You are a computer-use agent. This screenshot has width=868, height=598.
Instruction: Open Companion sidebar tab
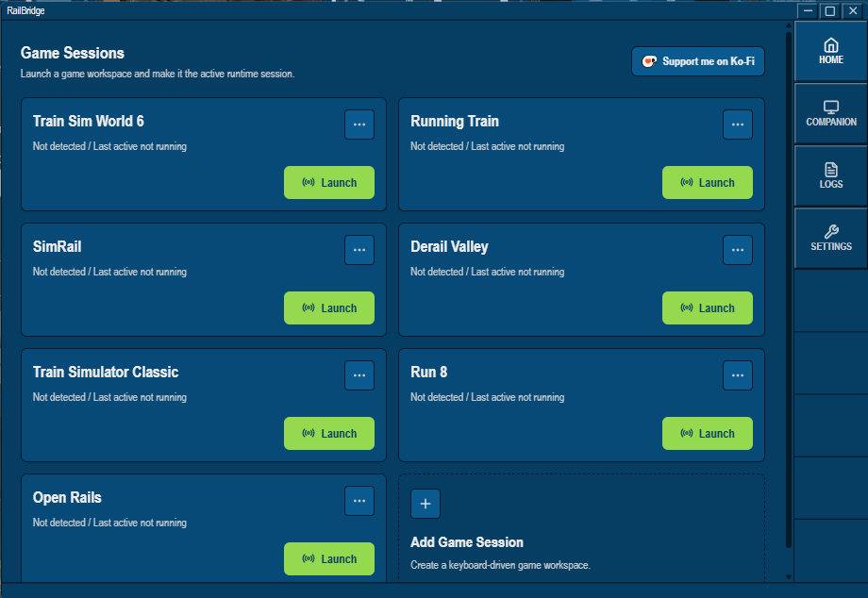click(831, 114)
